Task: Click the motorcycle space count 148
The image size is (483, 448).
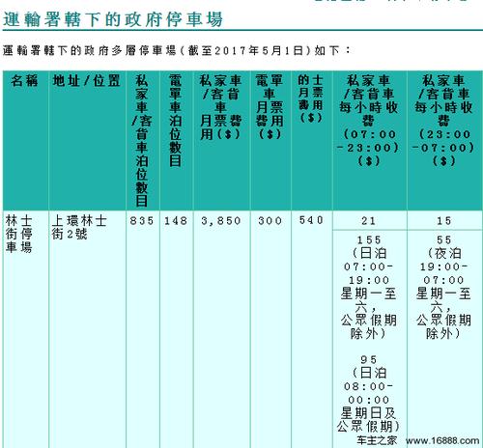Action: 176,221
